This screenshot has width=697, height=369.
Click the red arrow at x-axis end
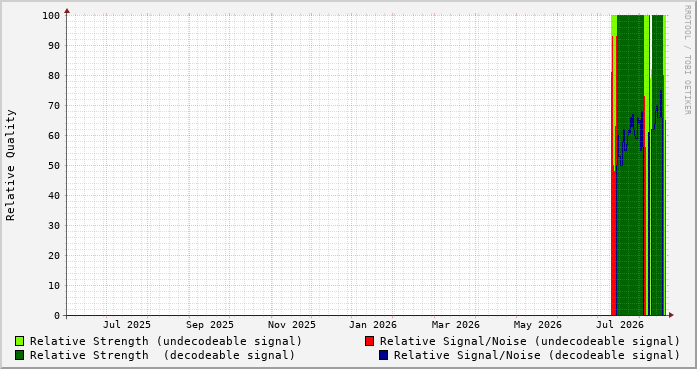(x=671, y=315)
